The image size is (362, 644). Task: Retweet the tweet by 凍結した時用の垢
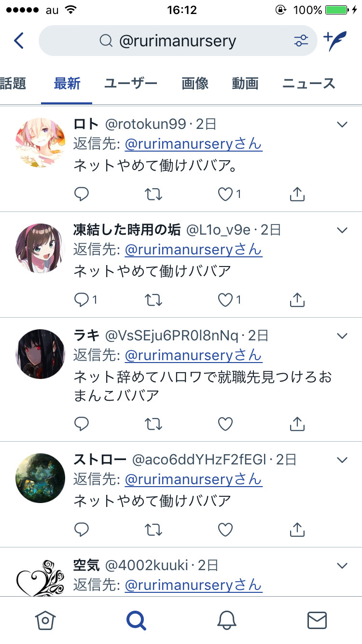pos(153,300)
